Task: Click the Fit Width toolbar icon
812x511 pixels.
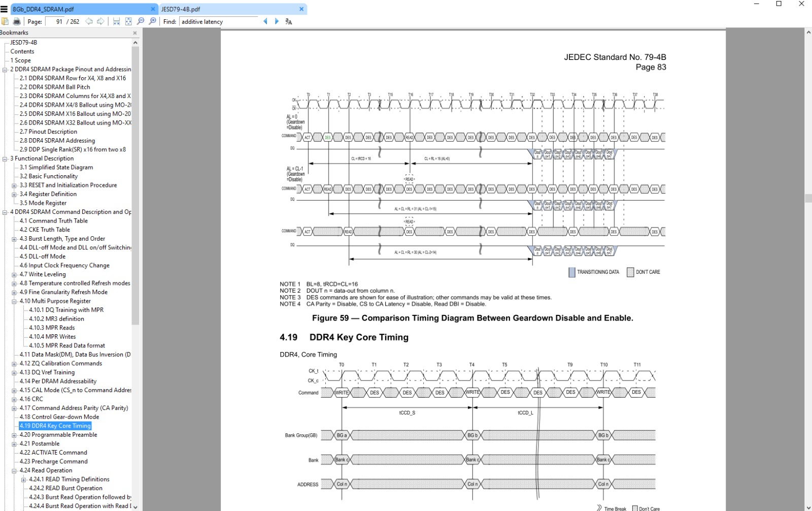Action: [x=116, y=21]
